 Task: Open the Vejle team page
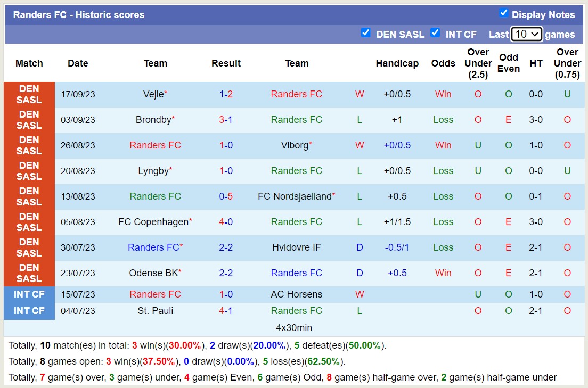tap(153, 94)
